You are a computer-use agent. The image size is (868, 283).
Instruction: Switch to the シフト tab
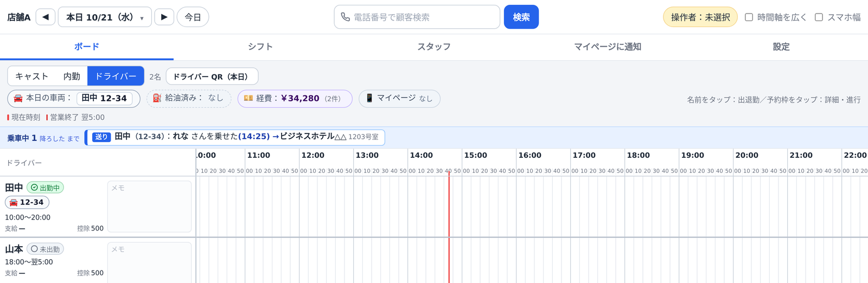pyautogui.click(x=260, y=47)
